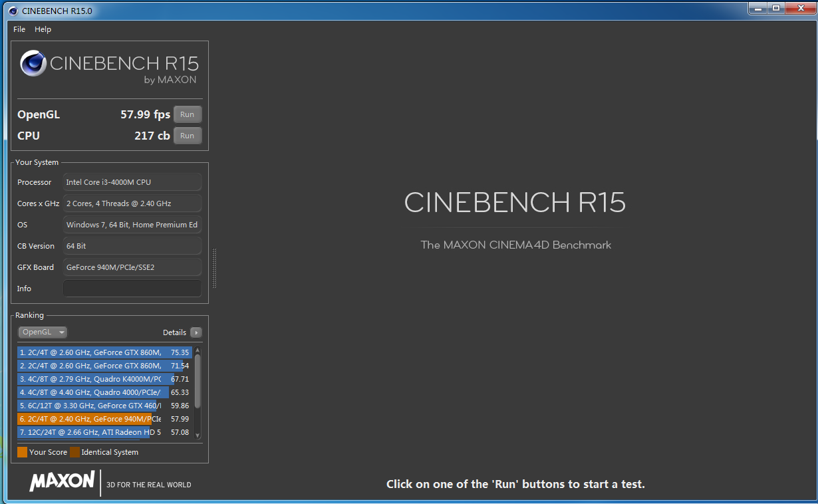
Task: Expand the ranking Details arrow button
Action: point(196,332)
